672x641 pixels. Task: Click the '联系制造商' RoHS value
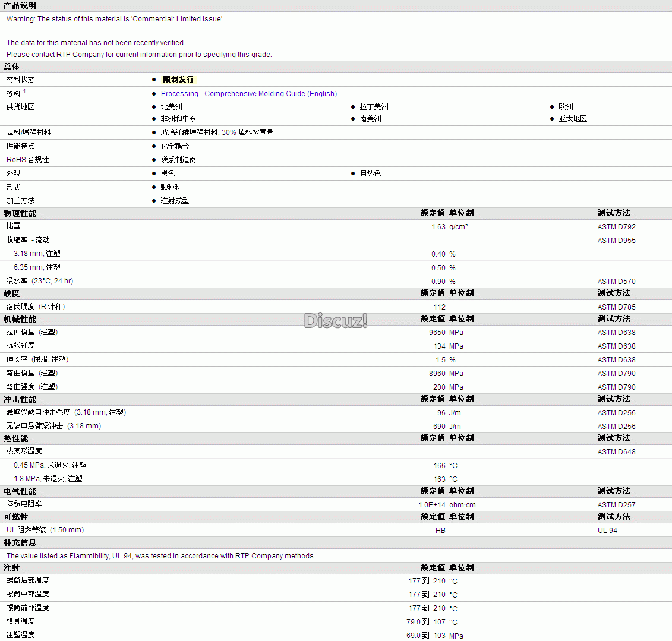178,160
